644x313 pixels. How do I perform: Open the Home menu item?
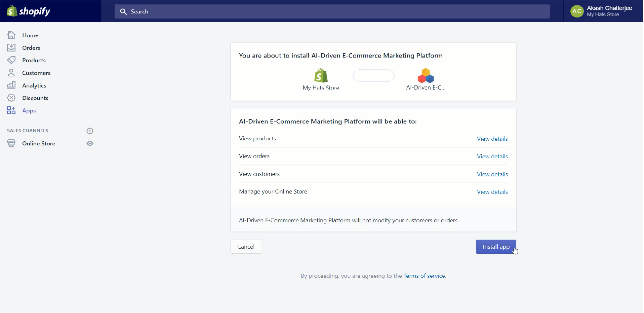(30, 35)
